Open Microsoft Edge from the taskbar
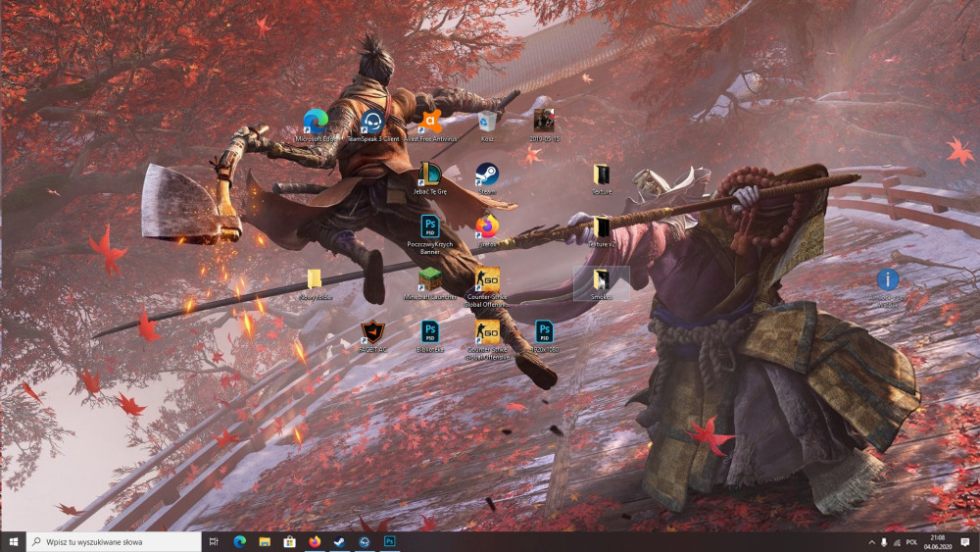This screenshot has width=980, height=552. click(239, 541)
